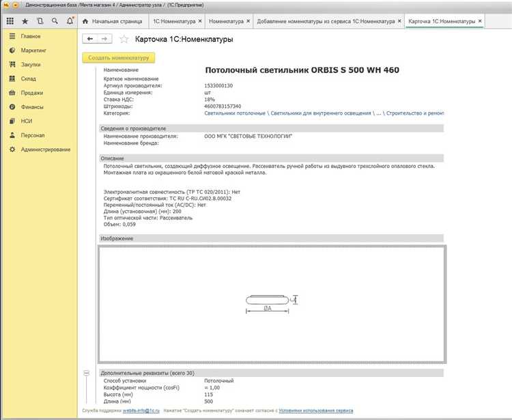Click Создать номенклатуру button
512x420 pixels.
(119, 58)
